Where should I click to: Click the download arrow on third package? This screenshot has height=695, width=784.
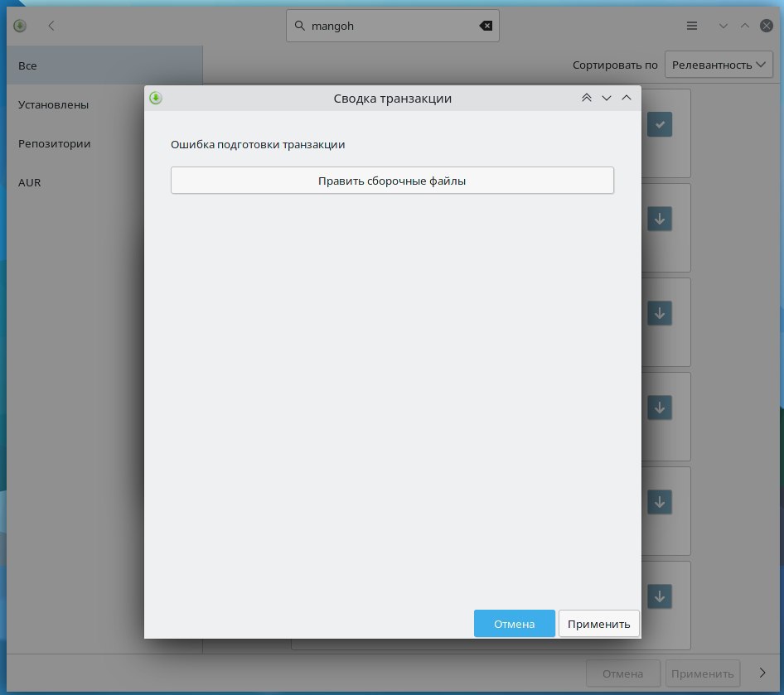[x=660, y=313]
